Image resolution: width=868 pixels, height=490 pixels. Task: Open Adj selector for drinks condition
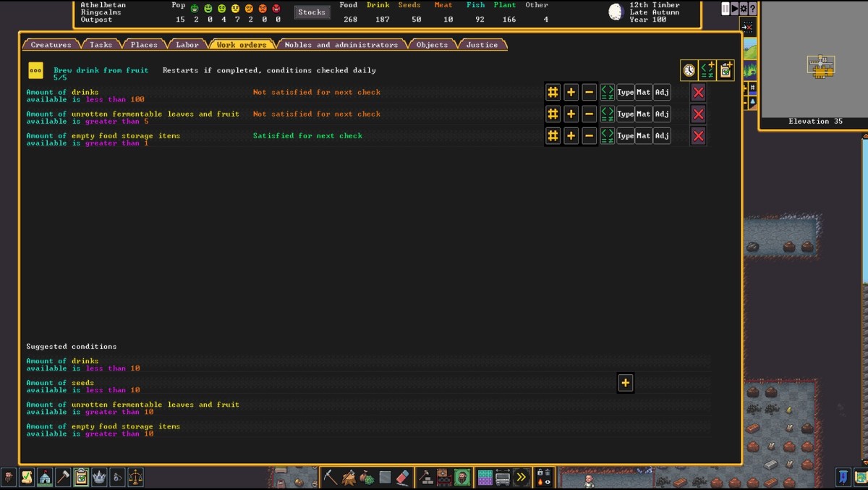coord(662,93)
